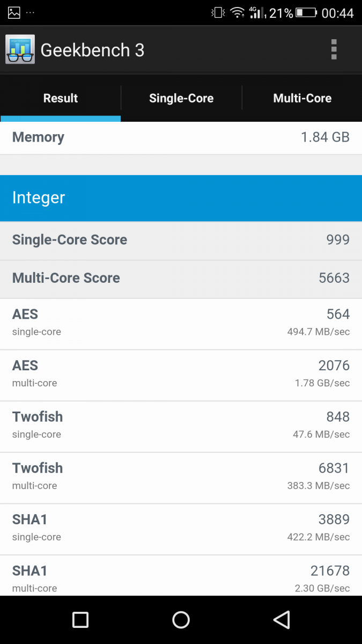Select the Memory 1.84 GB row

point(181,137)
